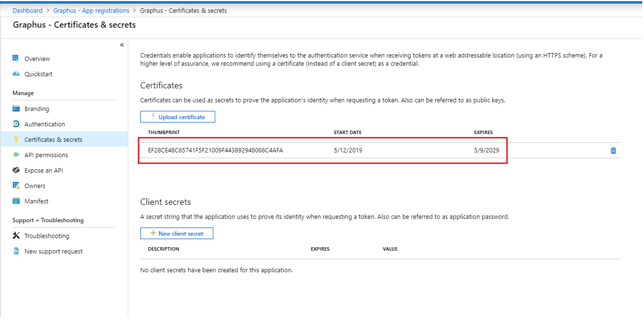Image resolution: width=644 pixels, height=321 pixels.
Task: Click the Troubleshooting tools icon
Action: 16,236
